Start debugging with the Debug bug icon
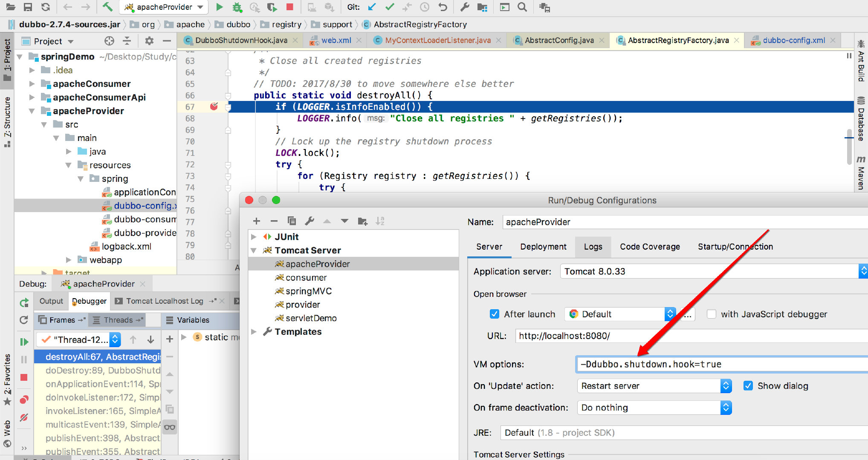Viewport: 868px width, 460px height. pyautogui.click(x=237, y=7)
